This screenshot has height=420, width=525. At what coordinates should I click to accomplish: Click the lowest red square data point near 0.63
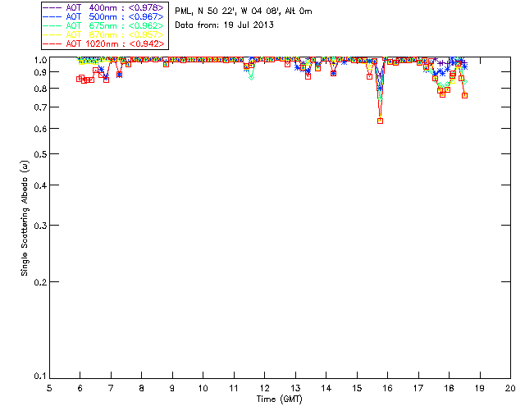tap(380, 121)
